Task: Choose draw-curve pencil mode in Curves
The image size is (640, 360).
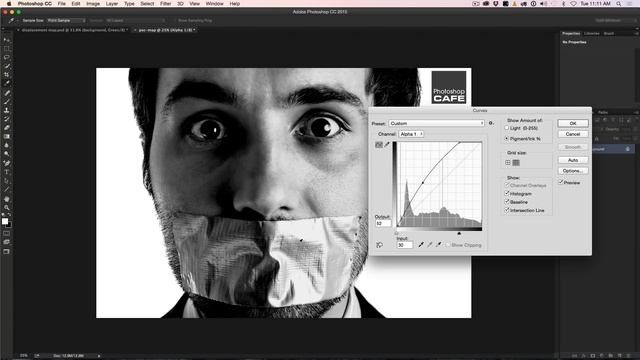Action: click(387, 144)
